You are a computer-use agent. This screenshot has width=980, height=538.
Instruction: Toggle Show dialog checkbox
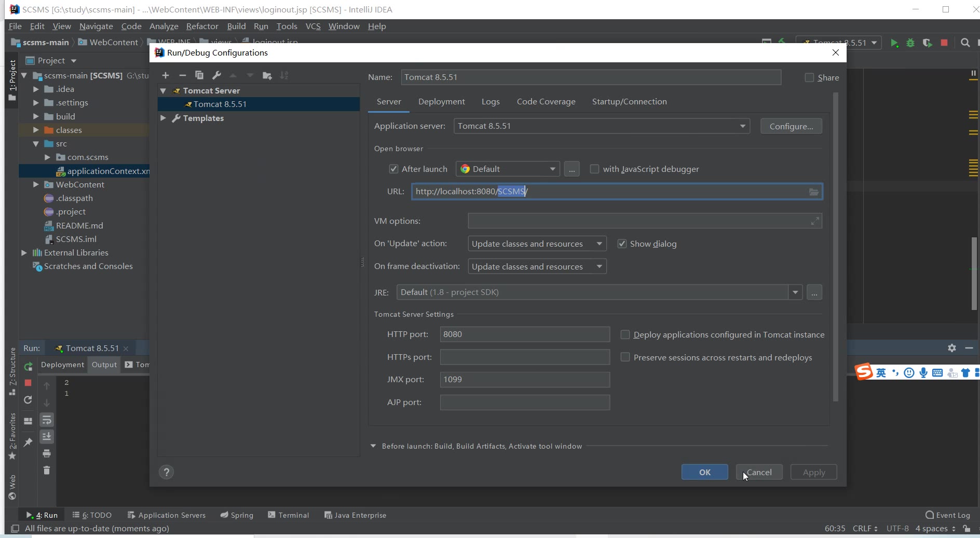click(622, 244)
